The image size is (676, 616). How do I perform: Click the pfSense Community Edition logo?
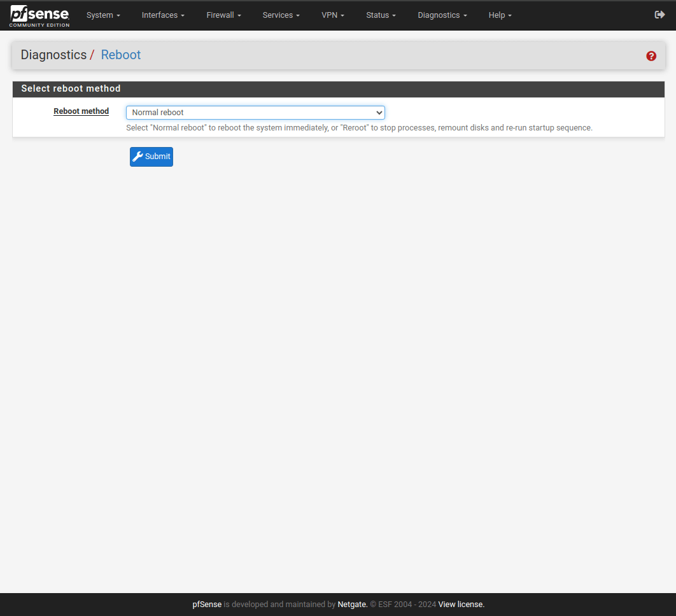(x=39, y=15)
